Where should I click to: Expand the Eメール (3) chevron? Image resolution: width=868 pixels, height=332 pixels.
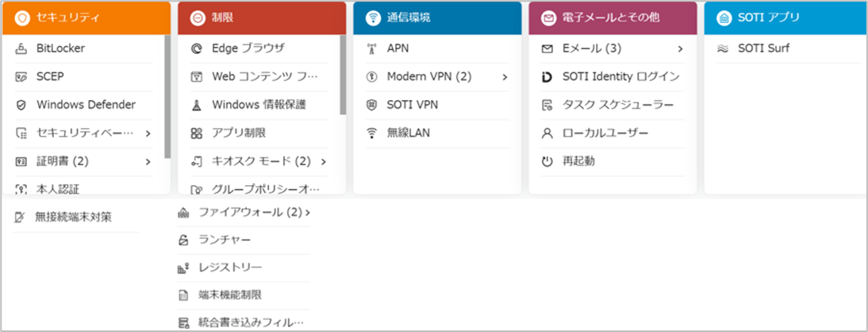pos(680,48)
